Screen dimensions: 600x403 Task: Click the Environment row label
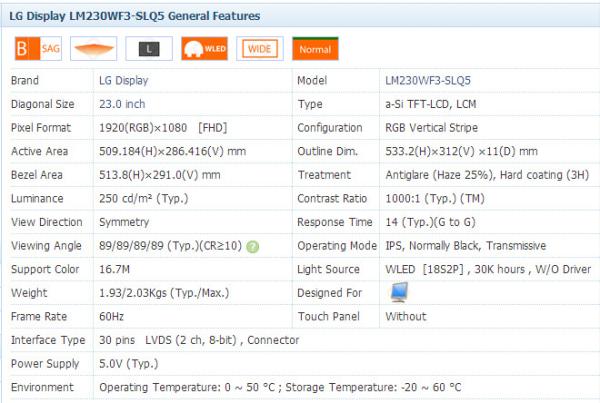point(42,387)
